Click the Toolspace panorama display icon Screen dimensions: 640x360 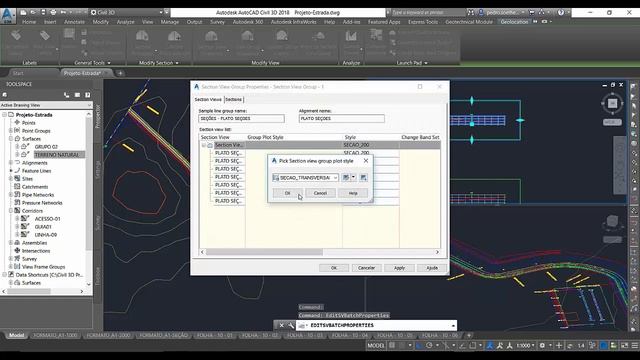click(x=77, y=95)
